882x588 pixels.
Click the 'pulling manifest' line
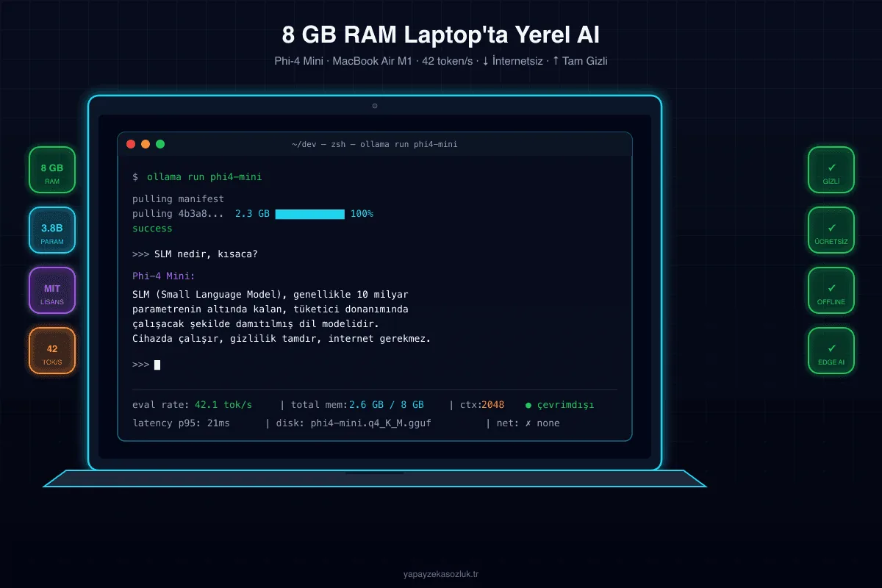click(179, 199)
